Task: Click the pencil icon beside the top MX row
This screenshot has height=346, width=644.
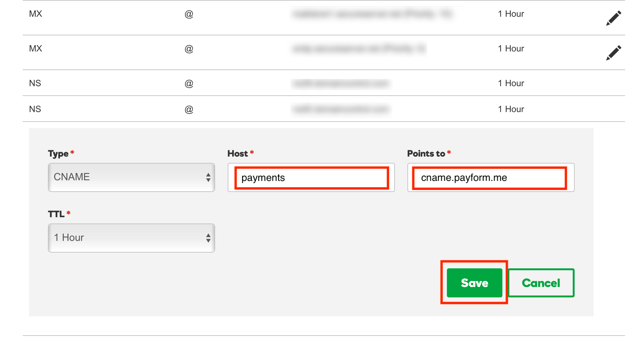Action: tap(613, 18)
